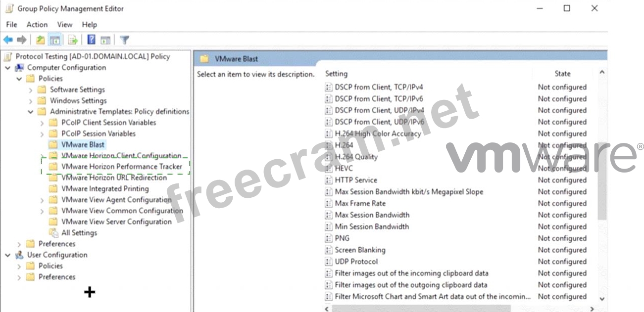Expand Policies under User Configuration
This screenshot has width=644, height=312.
point(19,266)
